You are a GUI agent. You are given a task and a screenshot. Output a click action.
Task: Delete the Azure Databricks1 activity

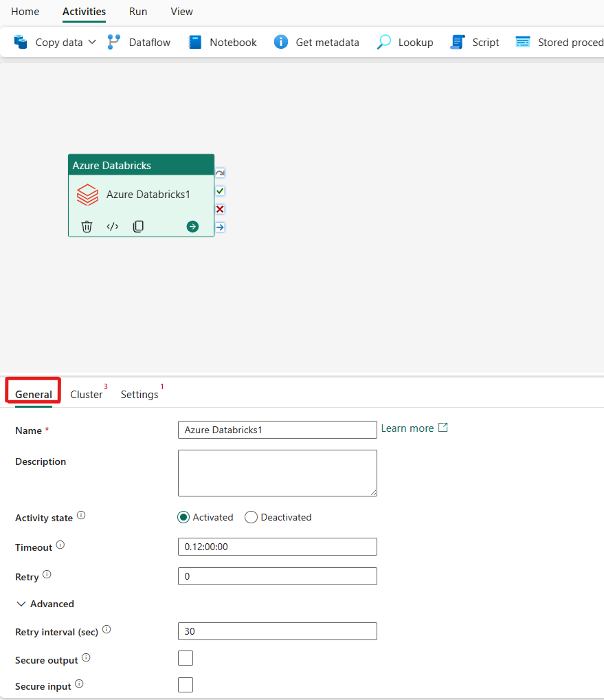click(x=87, y=226)
